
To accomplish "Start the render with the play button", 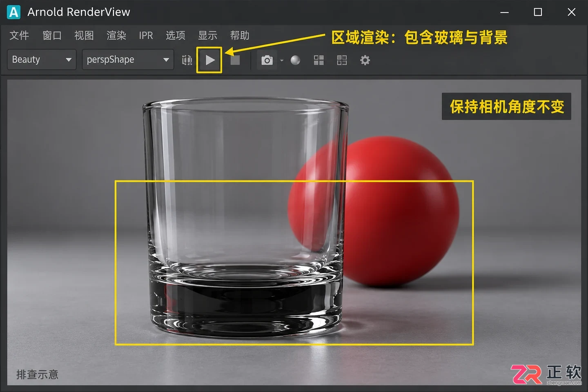I will coord(209,60).
